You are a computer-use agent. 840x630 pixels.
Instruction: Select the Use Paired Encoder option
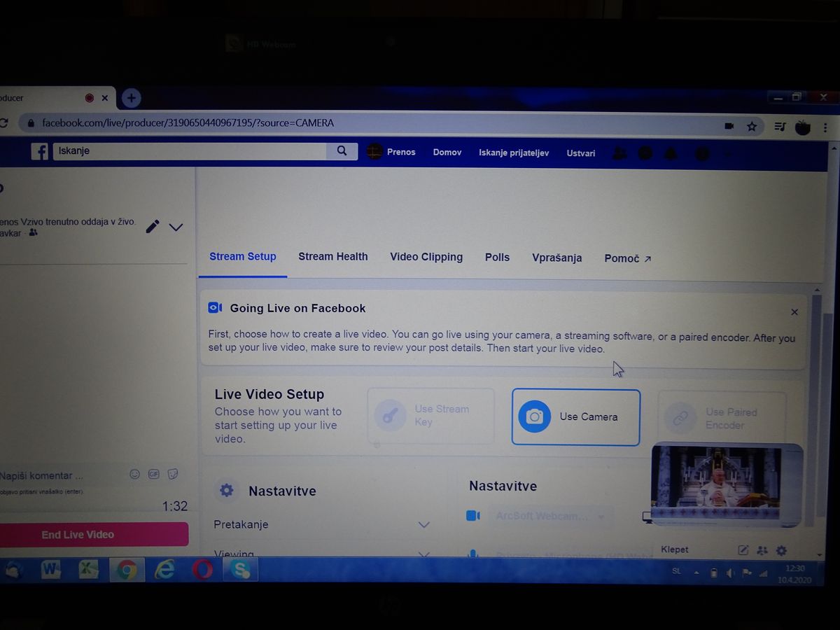coord(722,419)
